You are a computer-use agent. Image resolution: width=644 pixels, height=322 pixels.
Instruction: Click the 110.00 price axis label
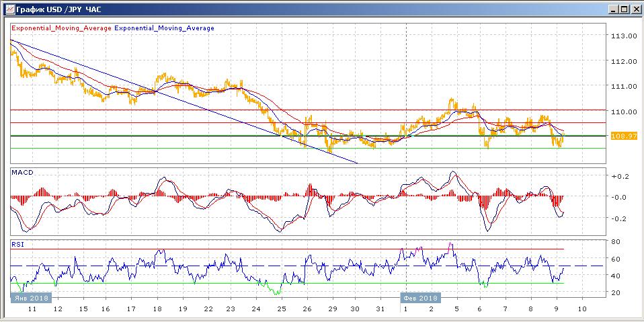tap(623, 112)
